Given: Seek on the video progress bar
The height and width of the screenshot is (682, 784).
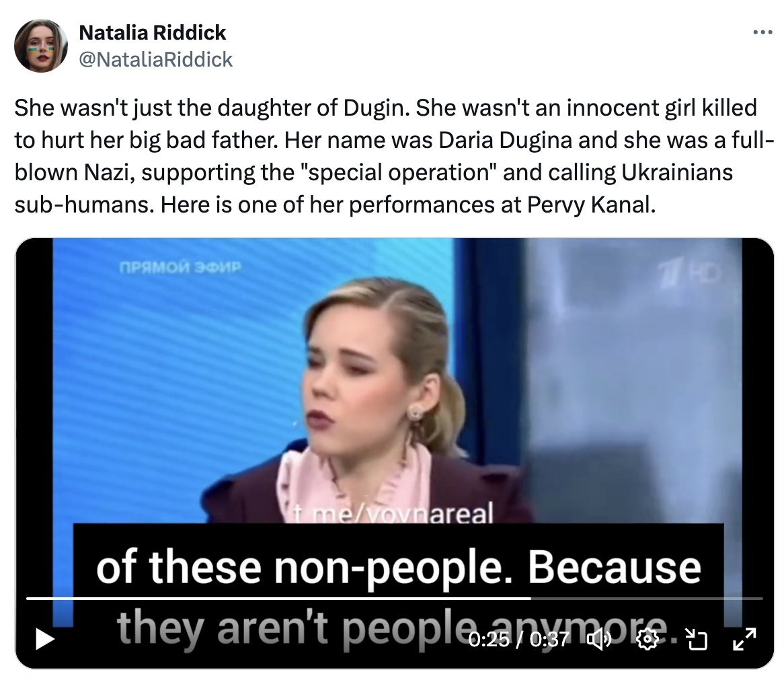Looking at the screenshot, I should click(395, 598).
